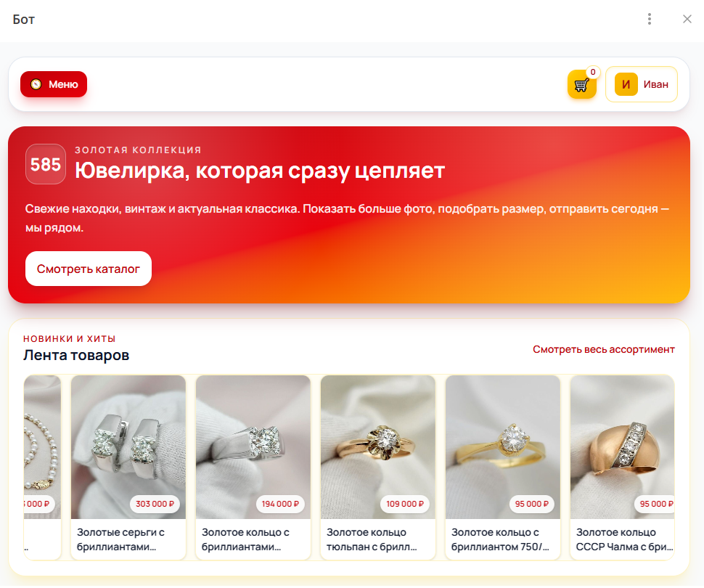Open the Смотреть весь ассортимент link

point(603,349)
